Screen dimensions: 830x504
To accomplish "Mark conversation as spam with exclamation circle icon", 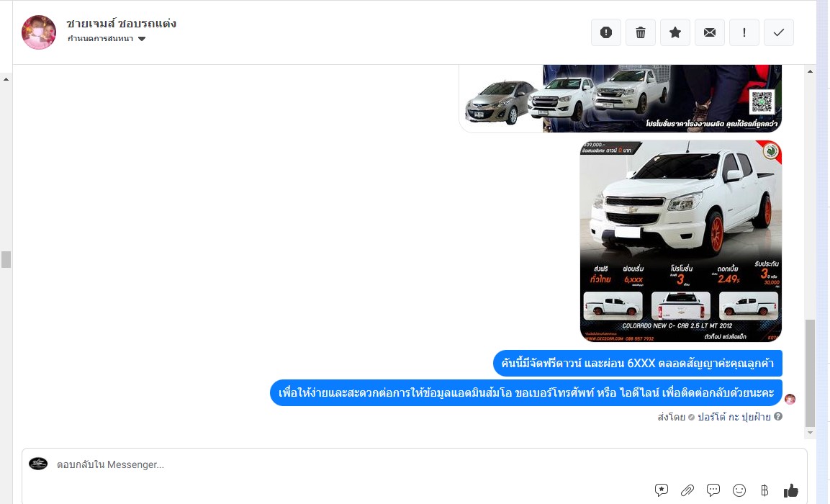I will (x=605, y=32).
